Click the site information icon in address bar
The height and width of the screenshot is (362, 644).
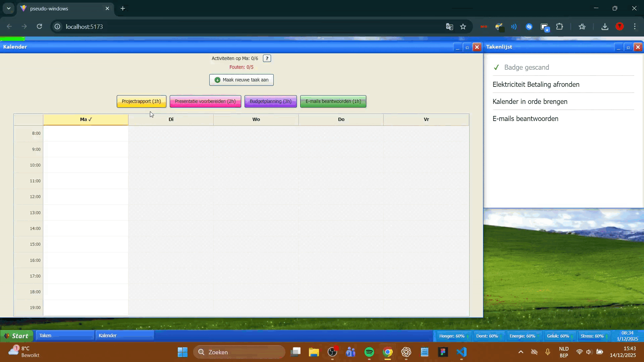pos(57,26)
